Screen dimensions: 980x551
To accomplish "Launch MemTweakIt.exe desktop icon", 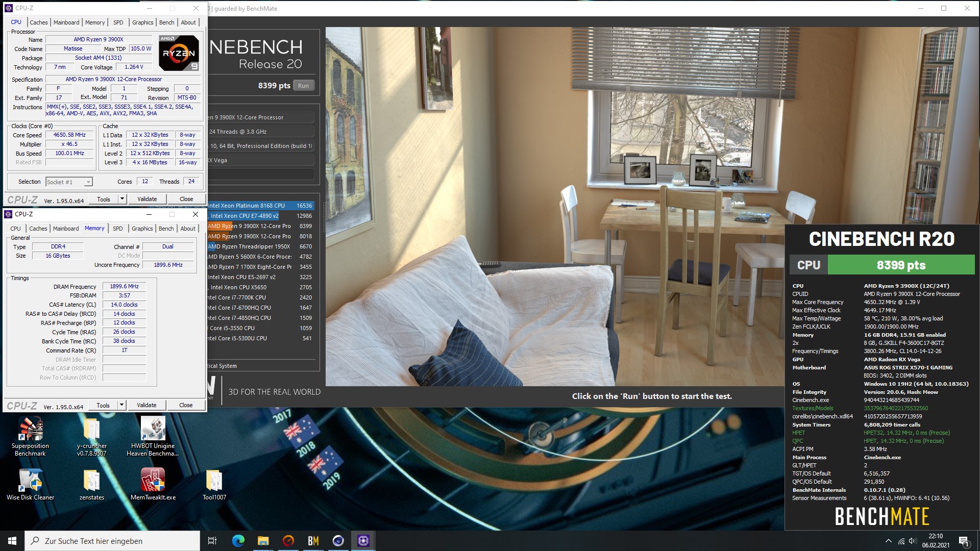I will point(153,485).
